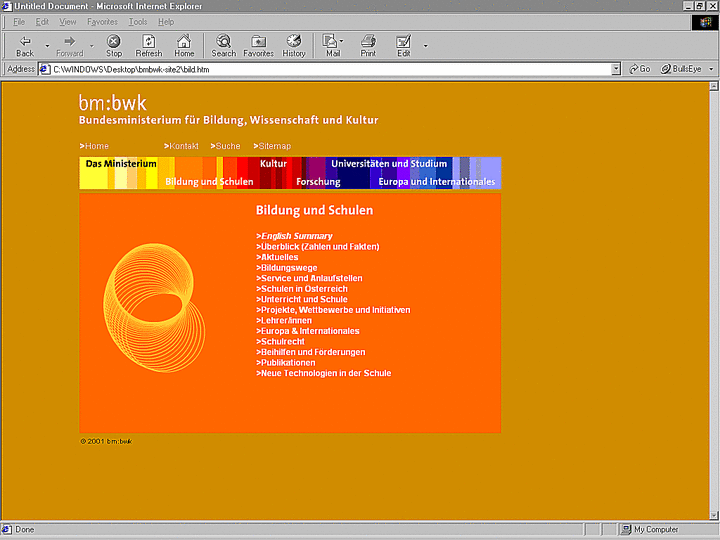This screenshot has width=720, height=540.
Task: Click the page icon in address bar
Action: [x=45, y=69]
